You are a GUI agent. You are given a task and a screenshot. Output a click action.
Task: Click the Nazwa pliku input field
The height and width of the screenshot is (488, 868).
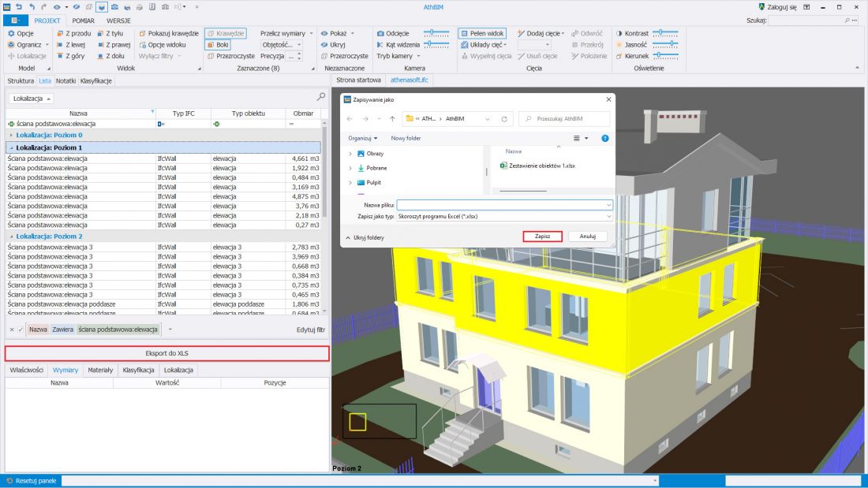(x=504, y=205)
